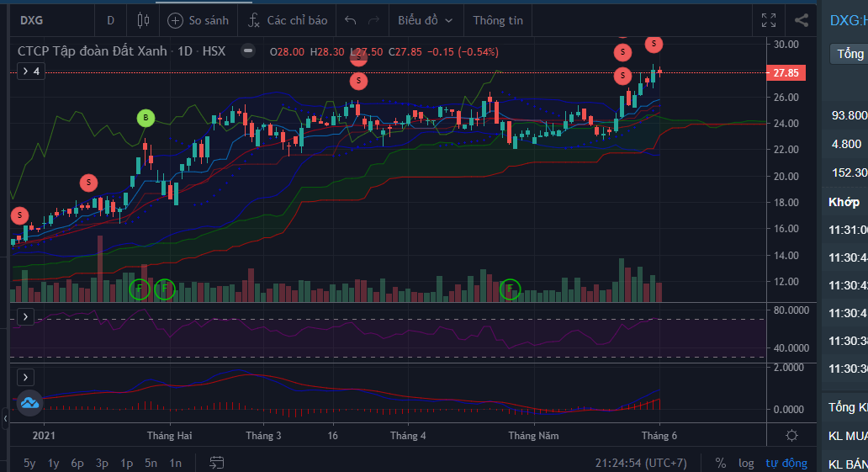
Task: Expand the MACD pane legend
Action: pyautogui.click(x=25, y=378)
